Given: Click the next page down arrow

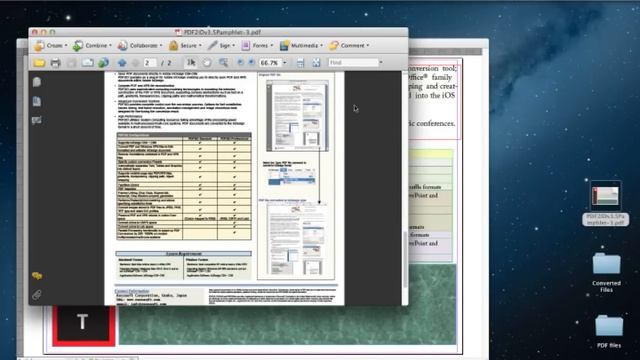Looking at the screenshot, I should coord(135,62).
